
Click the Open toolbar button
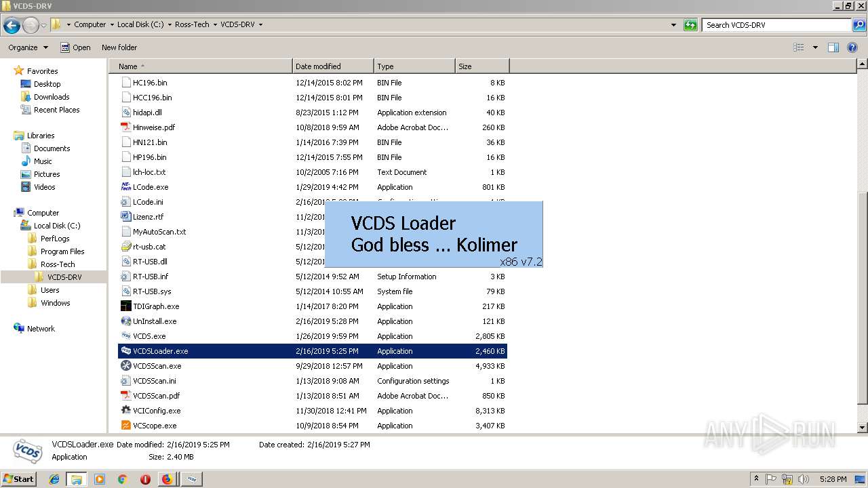(x=75, y=47)
